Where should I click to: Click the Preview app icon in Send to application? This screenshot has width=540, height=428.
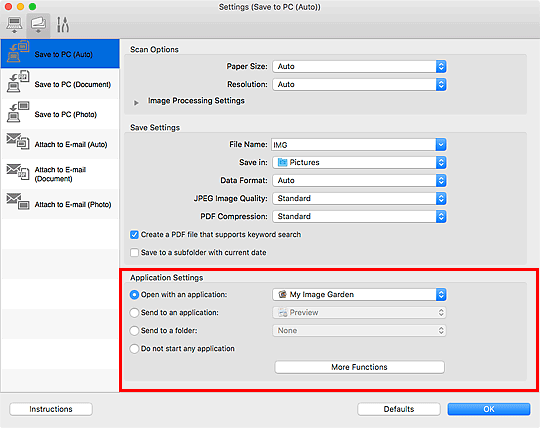click(283, 313)
